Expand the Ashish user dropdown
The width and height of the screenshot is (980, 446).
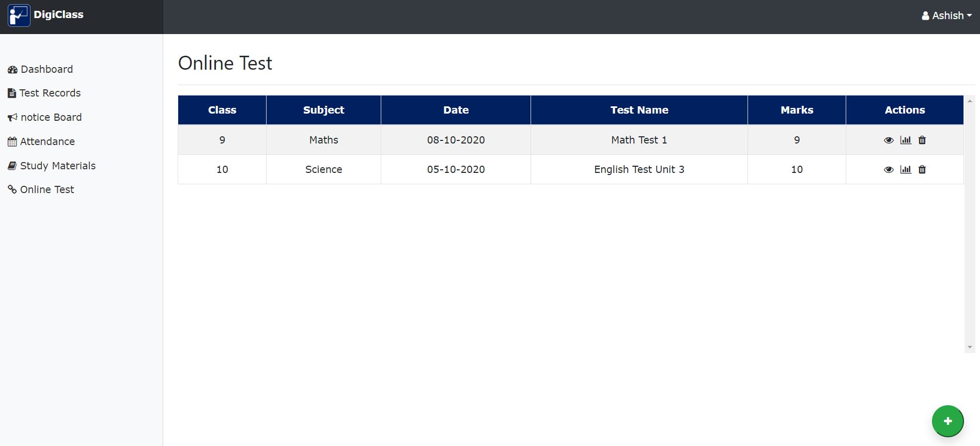point(946,15)
